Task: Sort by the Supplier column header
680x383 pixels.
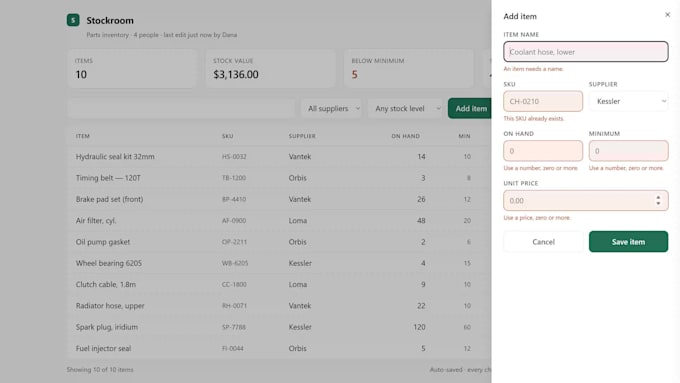Action: click(302, 136)
